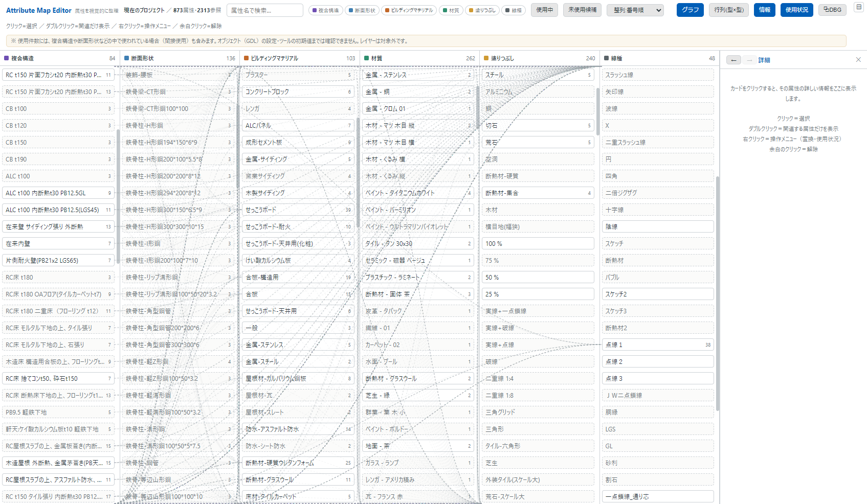Screen dimensions: 867x504
Task: Select the 鉄骨柱-I形鋼 card
Action: click(179, 244)
